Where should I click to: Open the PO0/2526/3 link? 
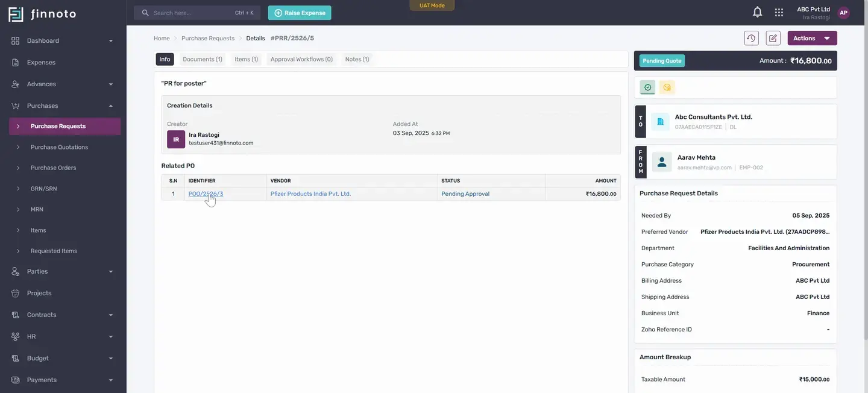[x=206, y=193]
